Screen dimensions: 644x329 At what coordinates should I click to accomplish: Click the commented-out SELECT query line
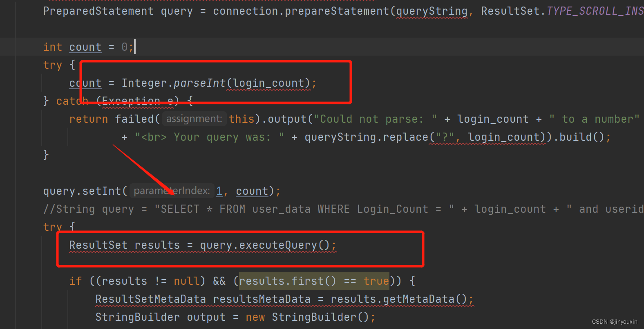(343, 209)
